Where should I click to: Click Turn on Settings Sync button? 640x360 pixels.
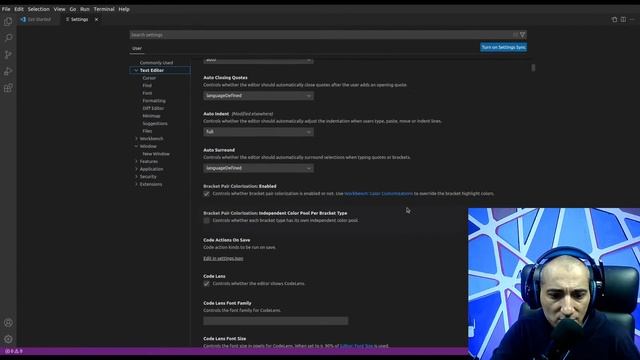(503, 47)
